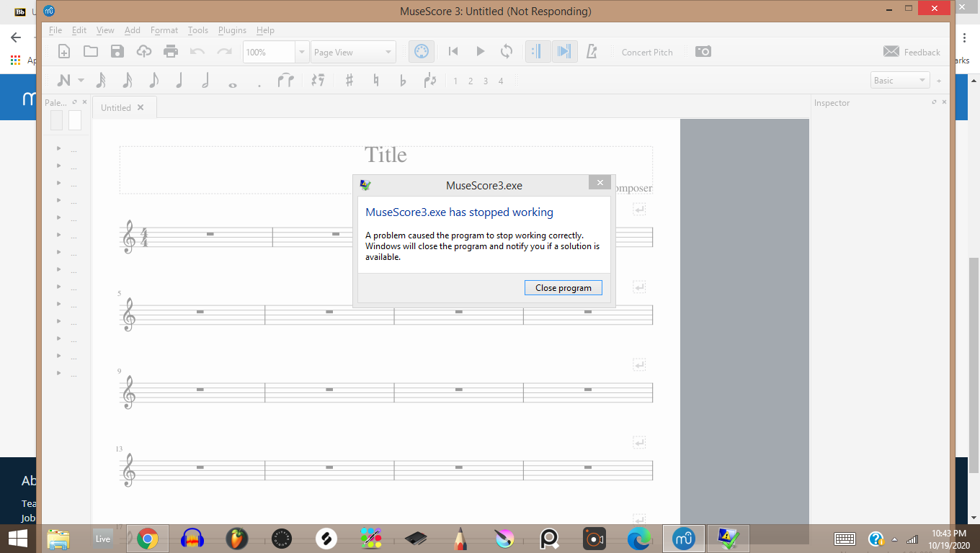Toggle pan score during playback
The image size is (980, 553).
565,51
